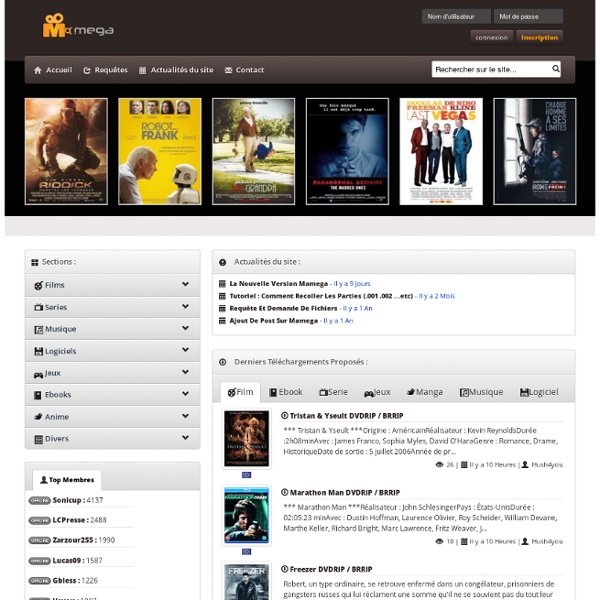
Task: Click the Mot de passe field
Action: (528, 16)
